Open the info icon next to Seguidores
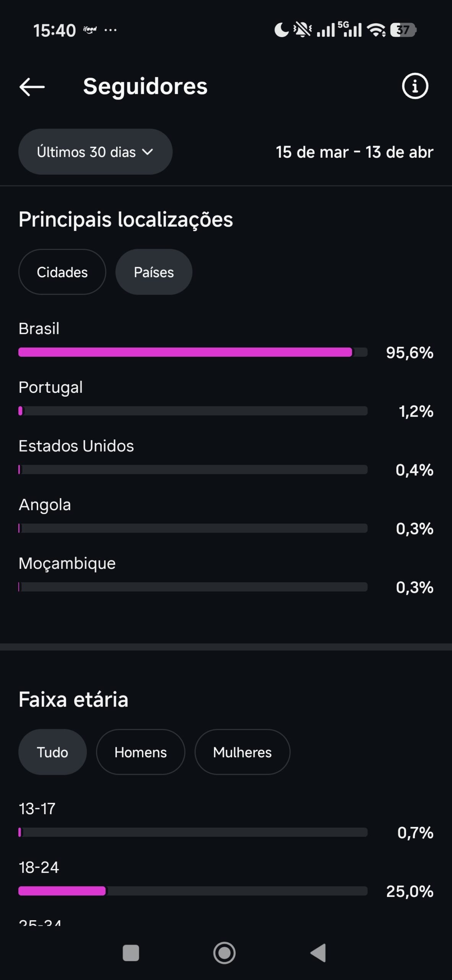Viewport: 452px width, 980px height. pyautogui.click(x=415, y=86)
